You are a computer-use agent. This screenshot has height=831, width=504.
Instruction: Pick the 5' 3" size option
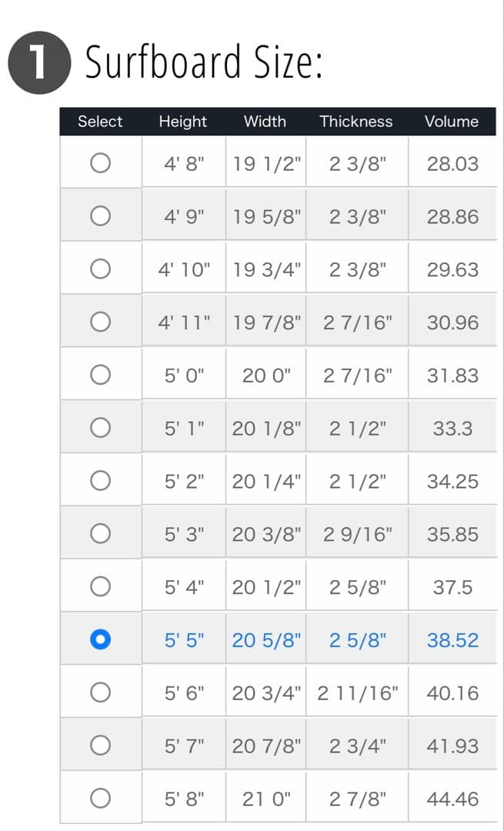pos(100,533)
